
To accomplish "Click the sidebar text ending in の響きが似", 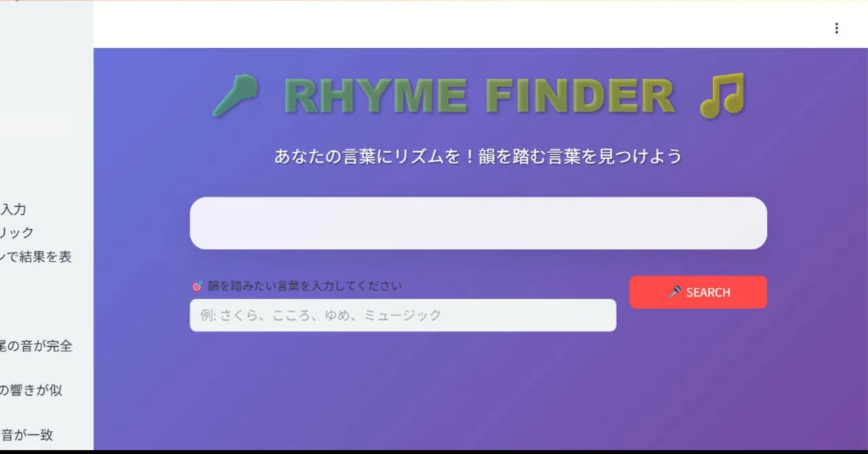I will point(31,390).
